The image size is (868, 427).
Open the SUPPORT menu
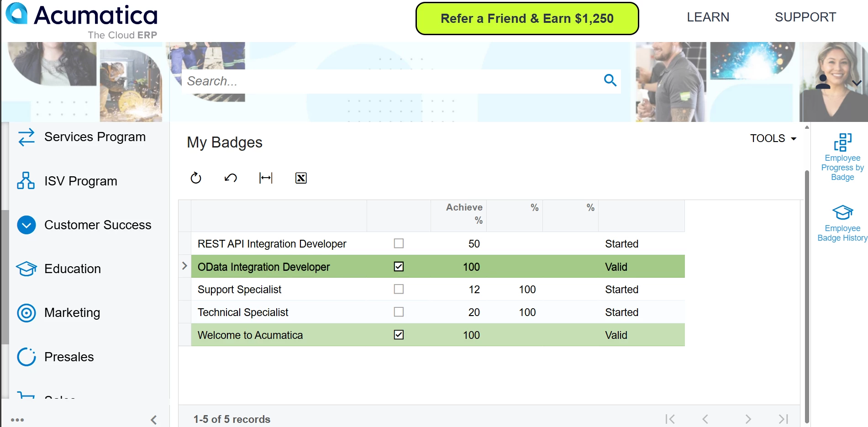tap(805, 17)
